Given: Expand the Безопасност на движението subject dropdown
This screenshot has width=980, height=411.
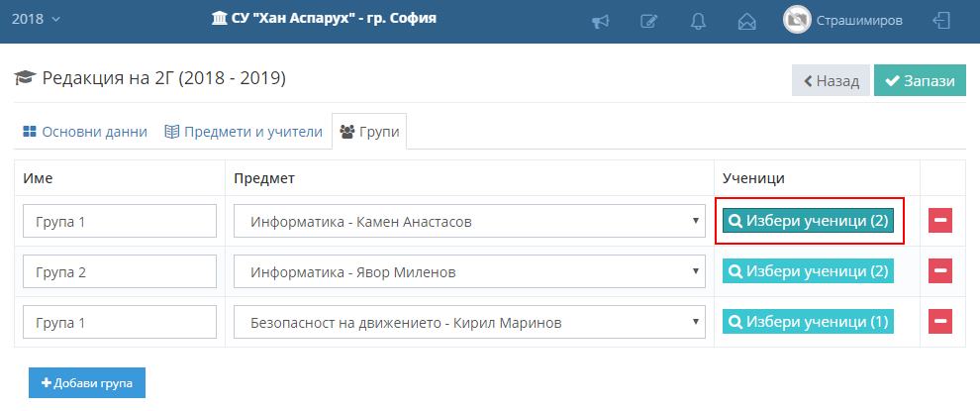Looking at the screenshot, I should (x=469, y=322).
